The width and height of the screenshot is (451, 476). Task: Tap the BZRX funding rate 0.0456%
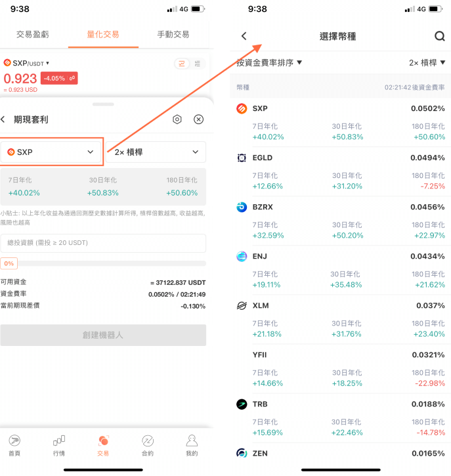pyautogui.click(x=427, y=207)
